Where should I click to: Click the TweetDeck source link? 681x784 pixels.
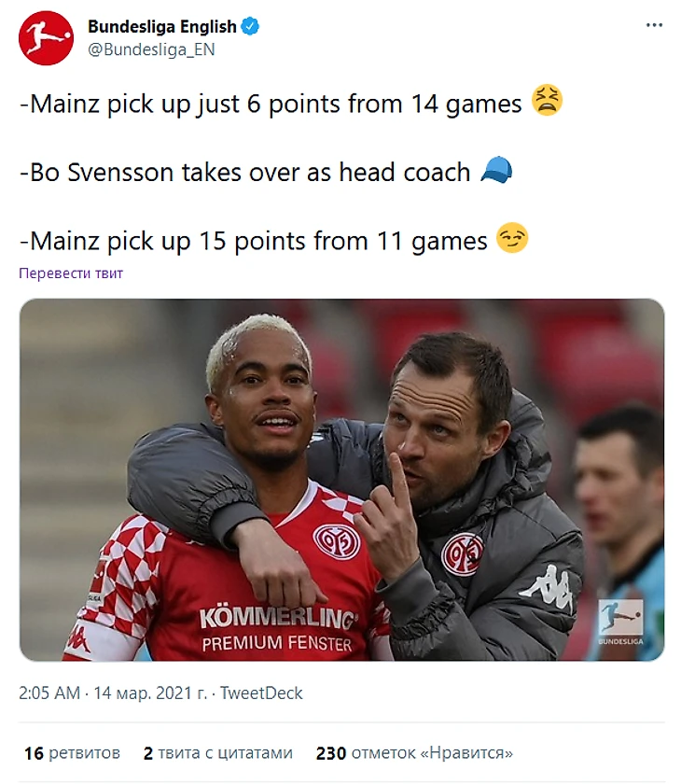point(261,693)
